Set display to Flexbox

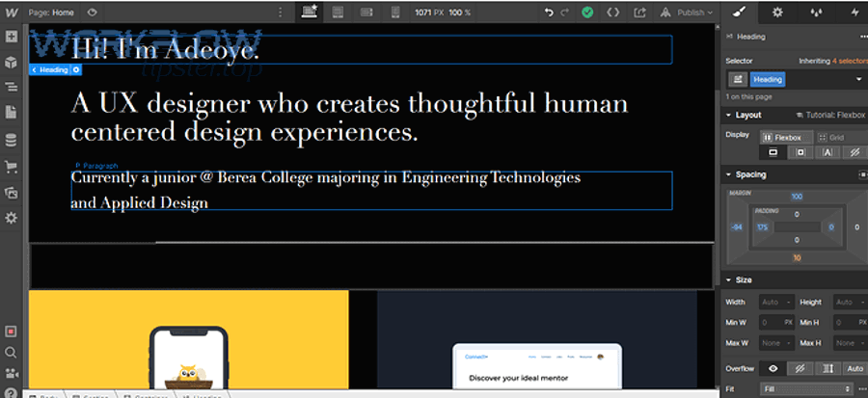pos(784,137)
